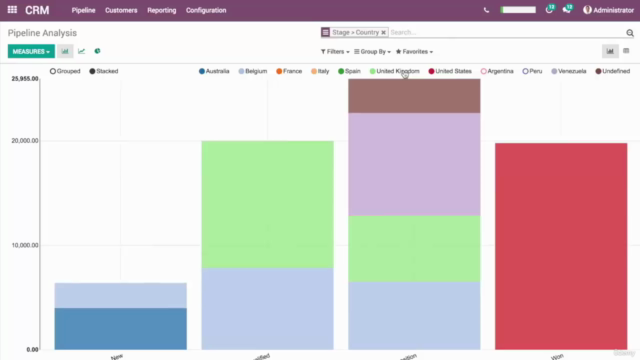Select the pivot table view icon

point(626,51)
